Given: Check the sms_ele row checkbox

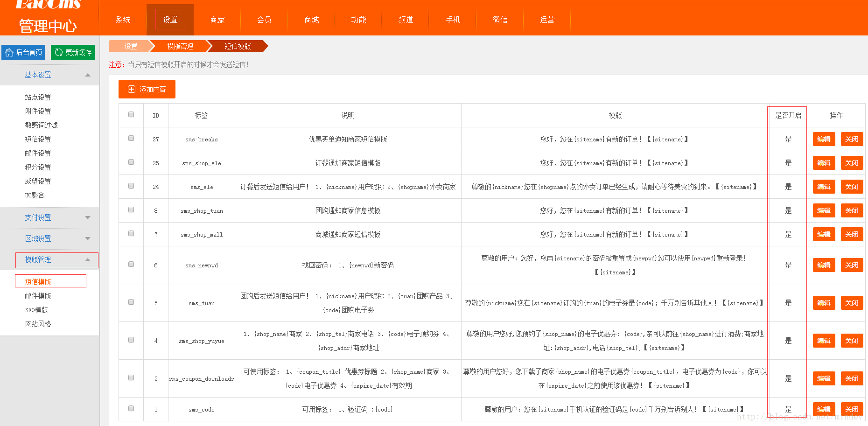Looking at the screenshot, I should pyautogui.click(x=131, y=186).
